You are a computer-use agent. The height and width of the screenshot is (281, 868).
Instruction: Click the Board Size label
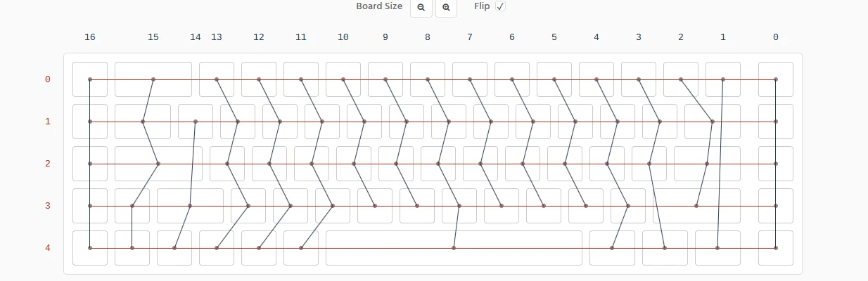[x=379, y=6]
